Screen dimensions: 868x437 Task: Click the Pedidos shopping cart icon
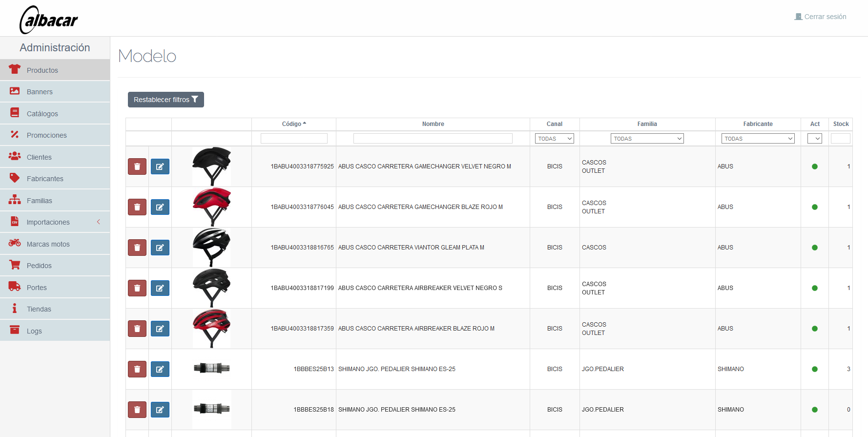(15, 265)
